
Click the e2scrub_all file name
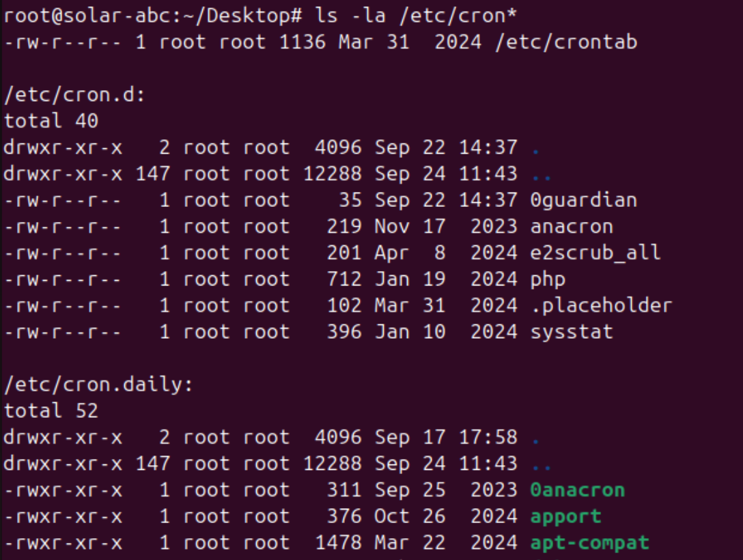point(595,253)
